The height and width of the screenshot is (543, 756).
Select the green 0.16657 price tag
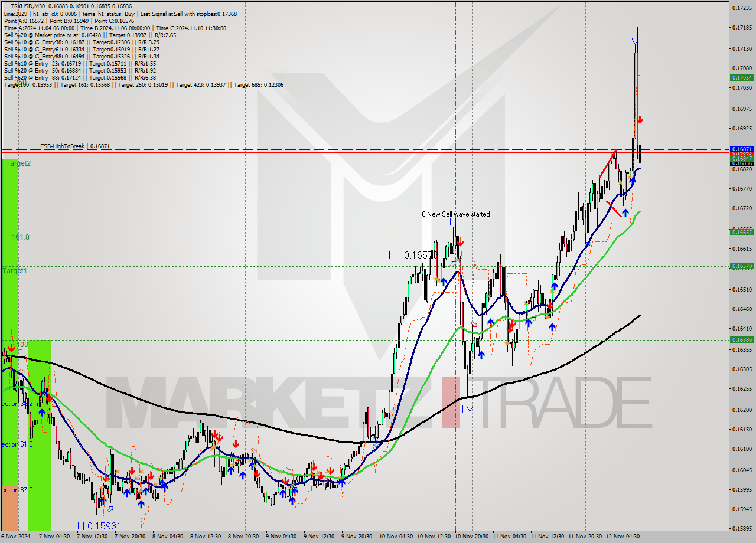pos(742,232)
